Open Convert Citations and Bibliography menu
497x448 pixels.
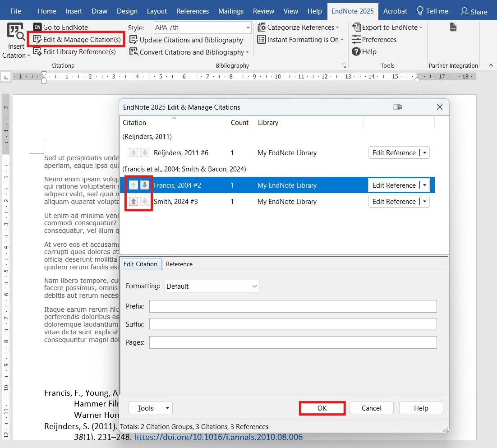[189, 52]
